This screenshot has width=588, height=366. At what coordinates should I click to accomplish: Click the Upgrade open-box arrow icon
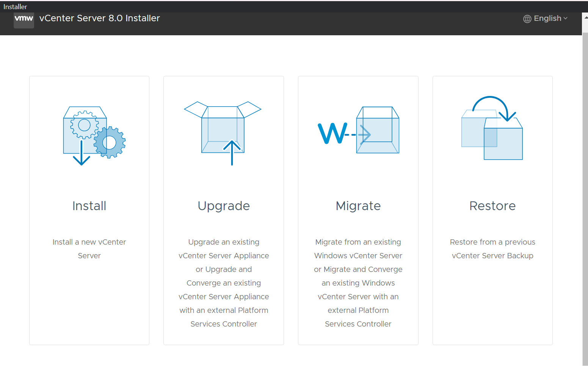[223, 133]
